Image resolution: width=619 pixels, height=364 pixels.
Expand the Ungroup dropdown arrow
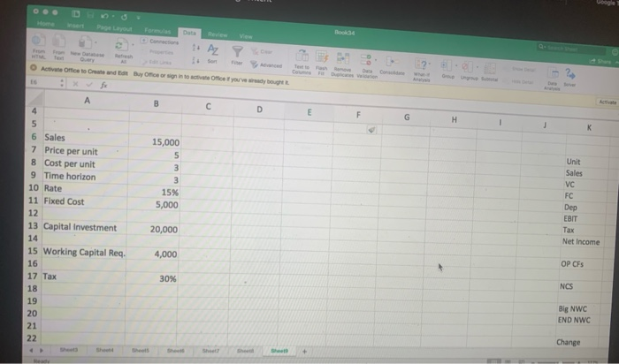[x=477, y=66]
